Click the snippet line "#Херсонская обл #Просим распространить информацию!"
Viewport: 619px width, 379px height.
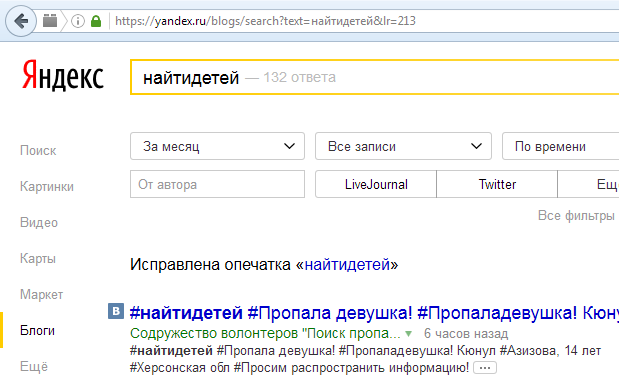tap(299, 368)
